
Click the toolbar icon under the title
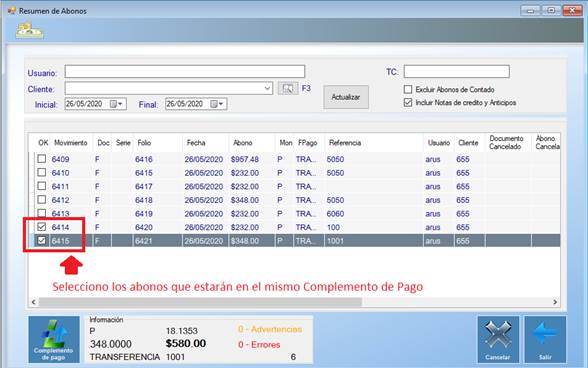pyautogui.click(x=30, y=31)
